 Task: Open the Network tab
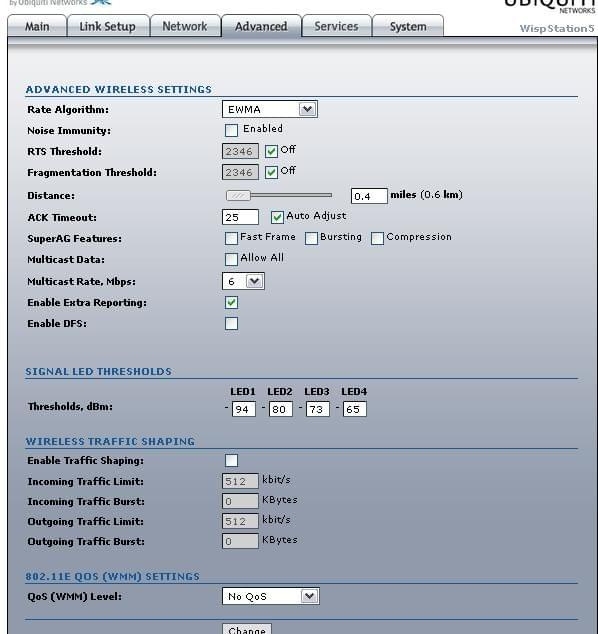pyautogui.click(x=185, y=26)
